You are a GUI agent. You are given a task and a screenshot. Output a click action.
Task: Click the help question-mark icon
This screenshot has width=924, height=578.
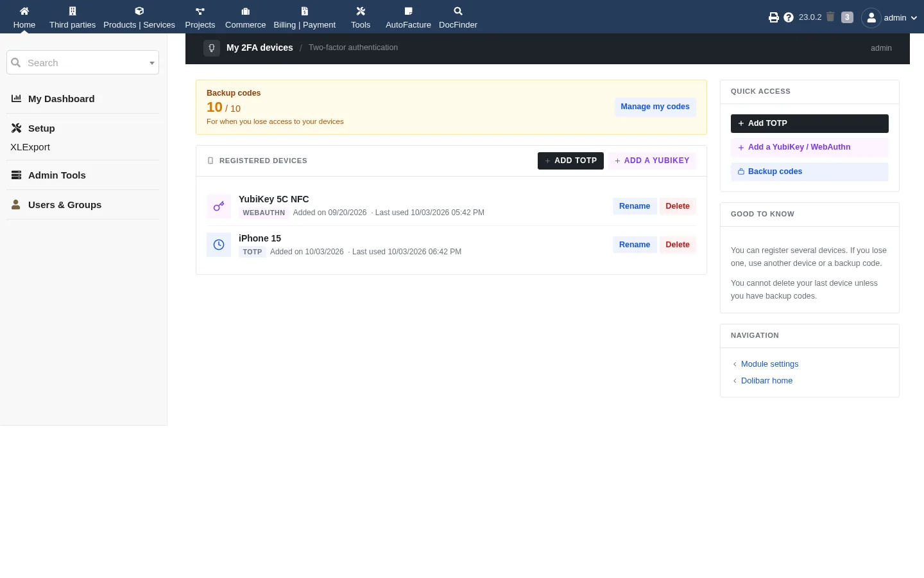[x=789, y=17]
